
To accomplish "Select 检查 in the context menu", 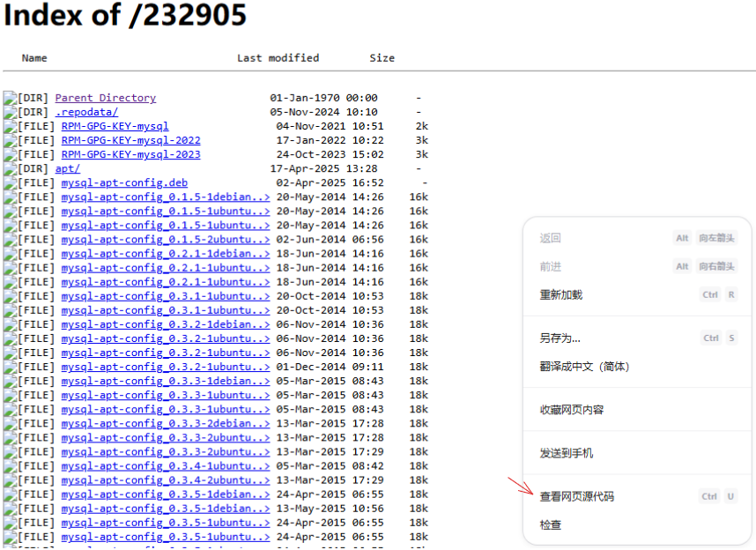I will tap(637, 525).
